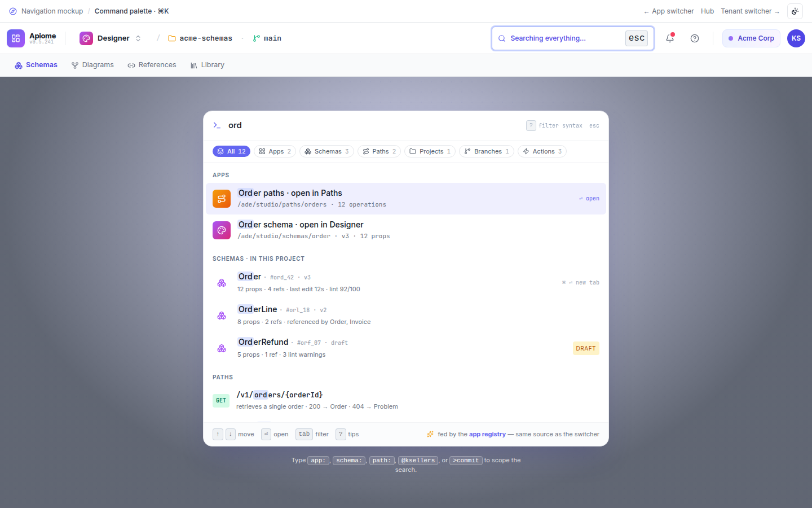Viewport: 812px width, 508px height.
Task: Click the esc hint in palette header
Action: tap(594, 126)
